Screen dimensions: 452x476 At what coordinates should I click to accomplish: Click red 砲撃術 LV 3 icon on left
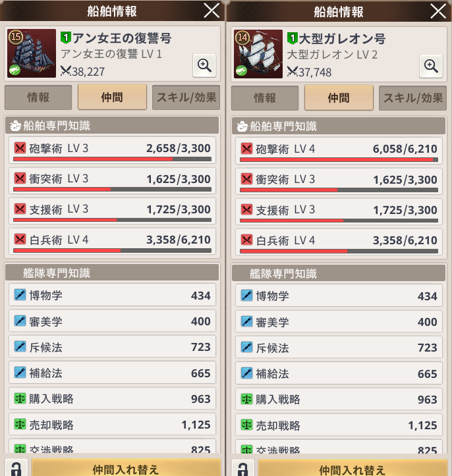pos(20,148)
